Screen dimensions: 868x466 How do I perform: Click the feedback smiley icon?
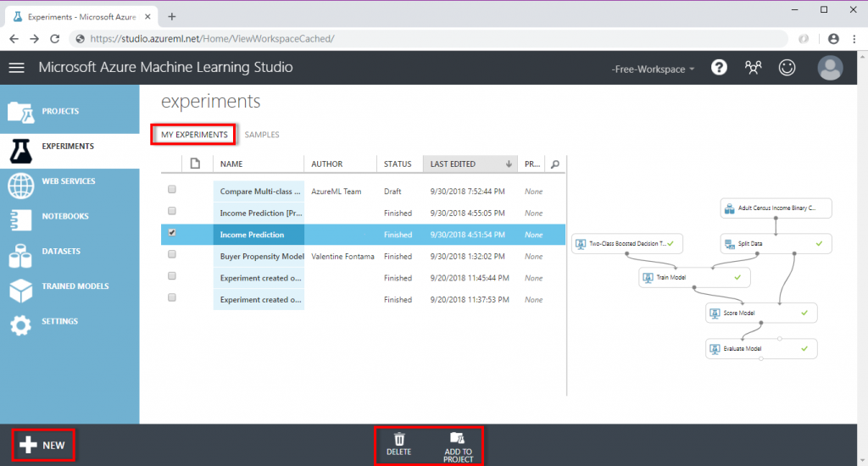[787, 68]
